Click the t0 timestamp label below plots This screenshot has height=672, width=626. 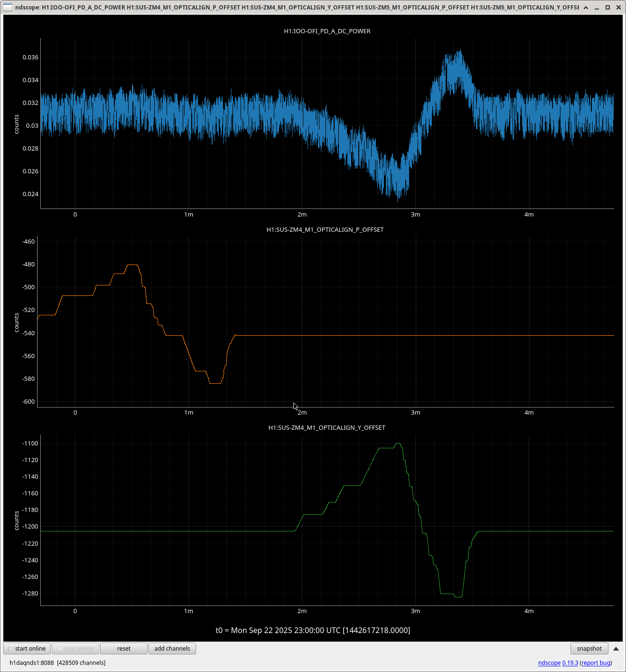coord(313,631)
